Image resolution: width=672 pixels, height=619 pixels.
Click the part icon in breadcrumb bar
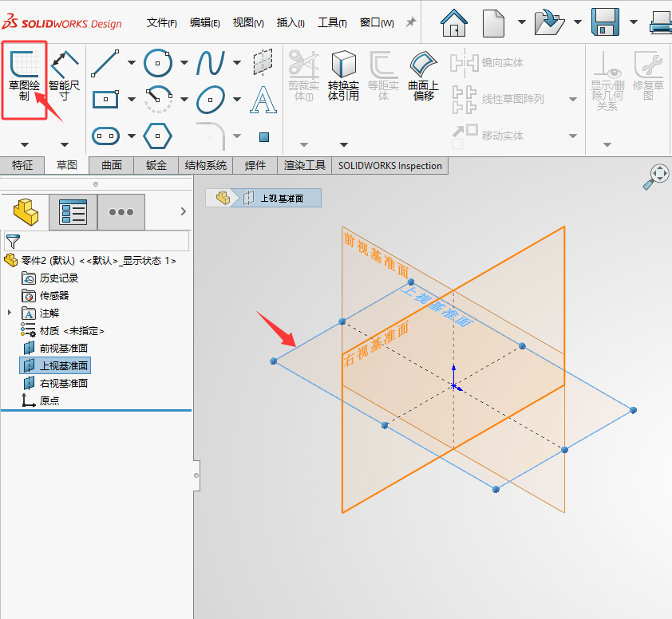[223, 198]
